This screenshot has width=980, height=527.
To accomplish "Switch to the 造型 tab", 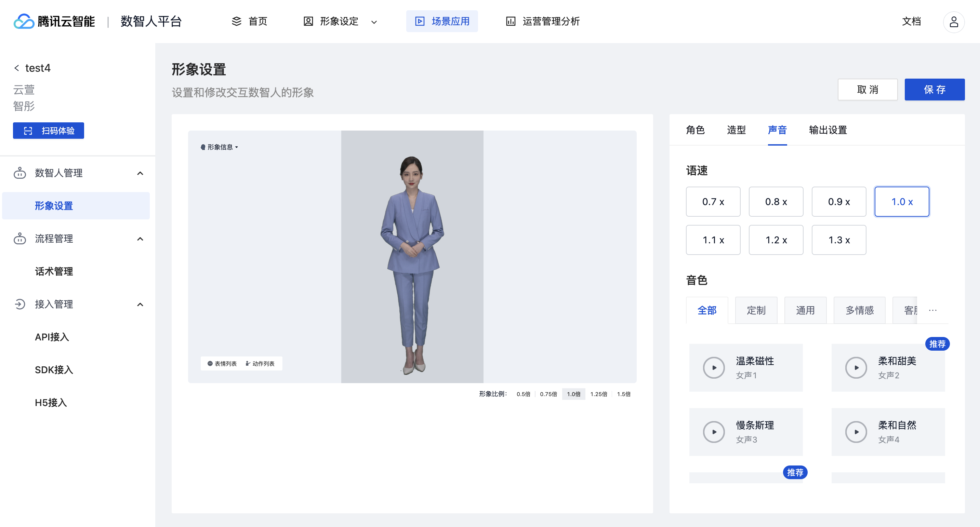I will tap(736, 130).
